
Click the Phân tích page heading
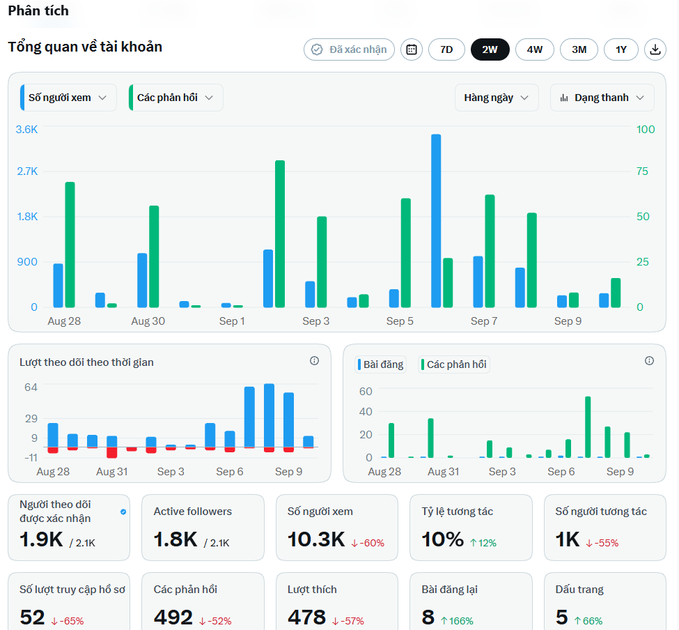tap(38, 10)
